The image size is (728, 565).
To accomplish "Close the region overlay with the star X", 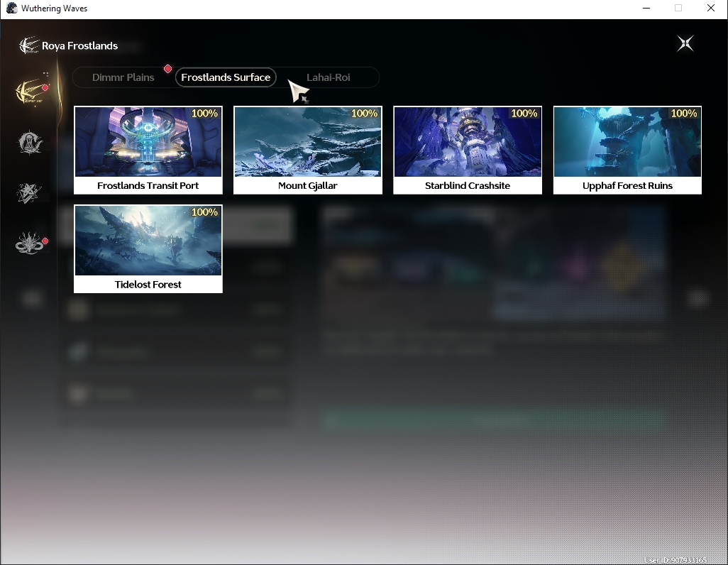I will 685,44.
